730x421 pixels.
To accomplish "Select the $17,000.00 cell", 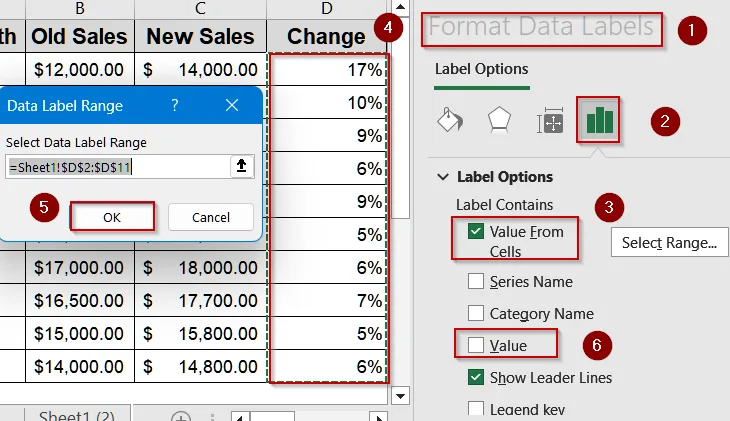I will point(80,267).
